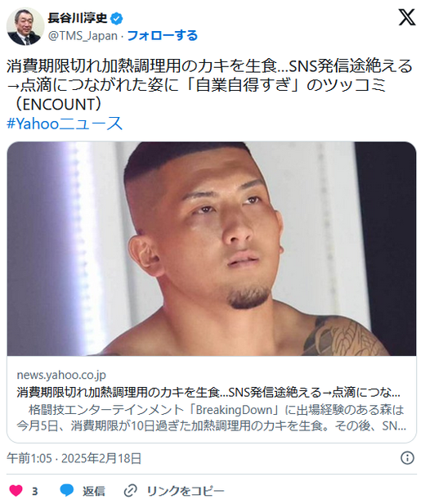Screen dimensions: 425x504
Task: Click the X logo icon
Action: (407, 17)
